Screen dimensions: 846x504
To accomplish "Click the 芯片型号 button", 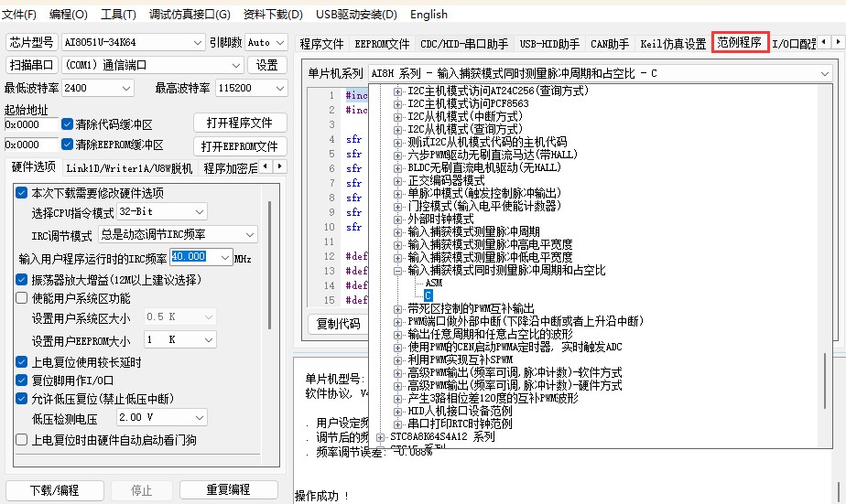I will (31, 42).
